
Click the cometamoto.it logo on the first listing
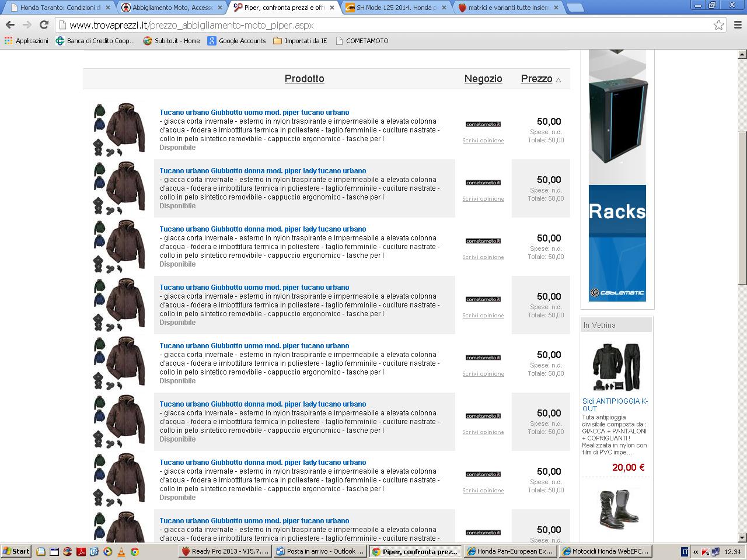[x=483, y=124]
